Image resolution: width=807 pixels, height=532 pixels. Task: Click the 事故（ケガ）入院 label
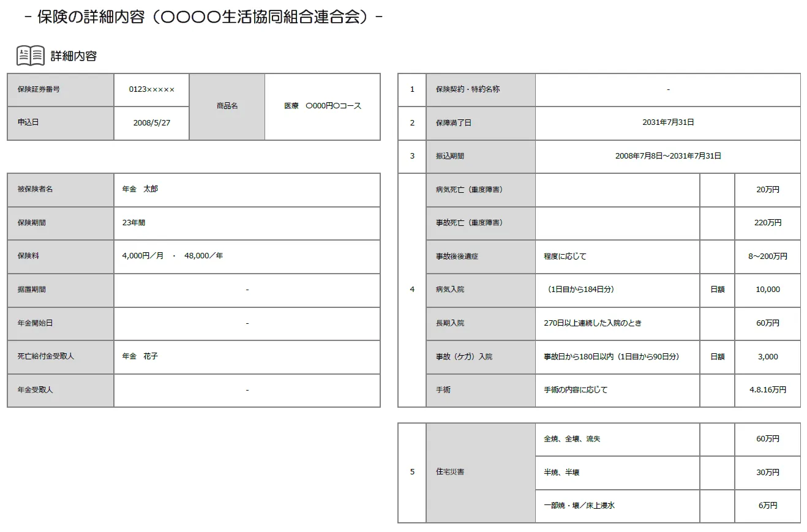(x=464, y=357)
